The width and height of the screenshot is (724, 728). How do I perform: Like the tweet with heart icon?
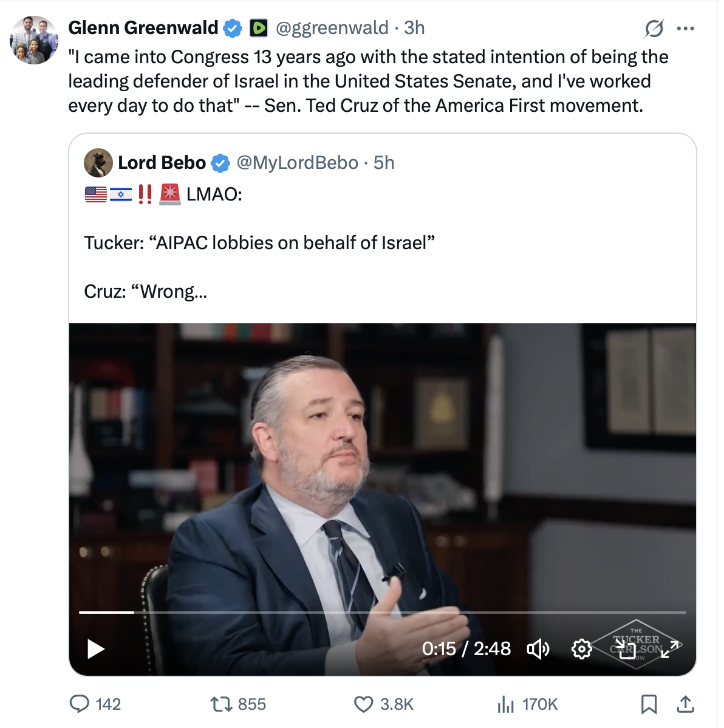point(363,704)
